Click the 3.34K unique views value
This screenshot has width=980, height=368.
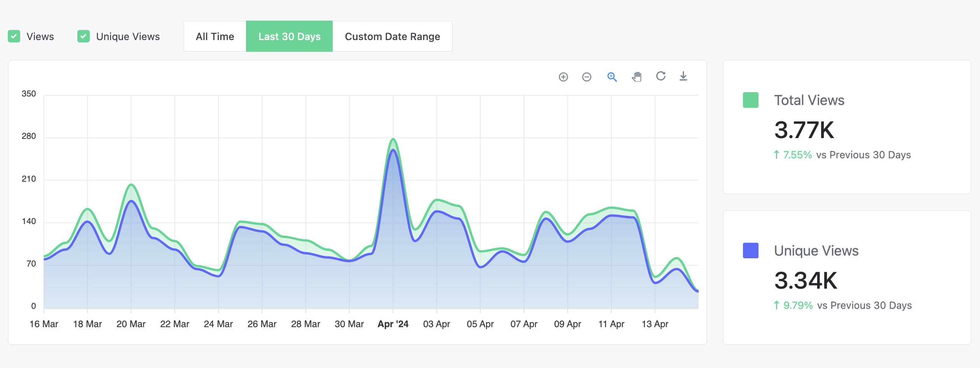(x=806, y=280)
